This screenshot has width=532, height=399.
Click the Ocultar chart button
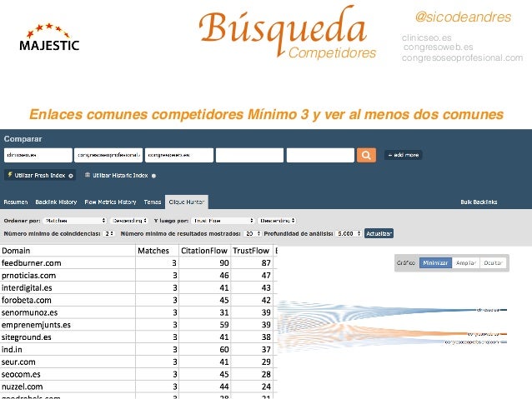[493, 262]
